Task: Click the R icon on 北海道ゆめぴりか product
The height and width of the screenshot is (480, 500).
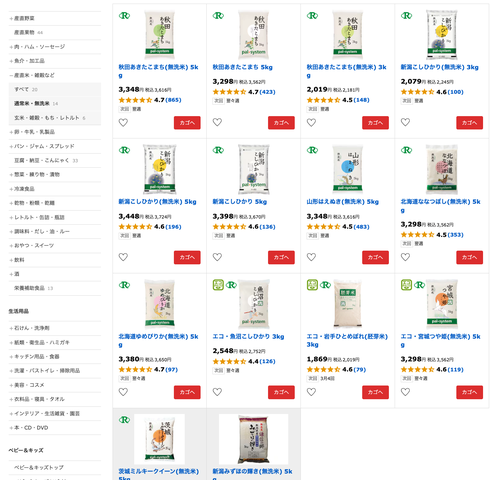Action: click(x=124, y=285)
